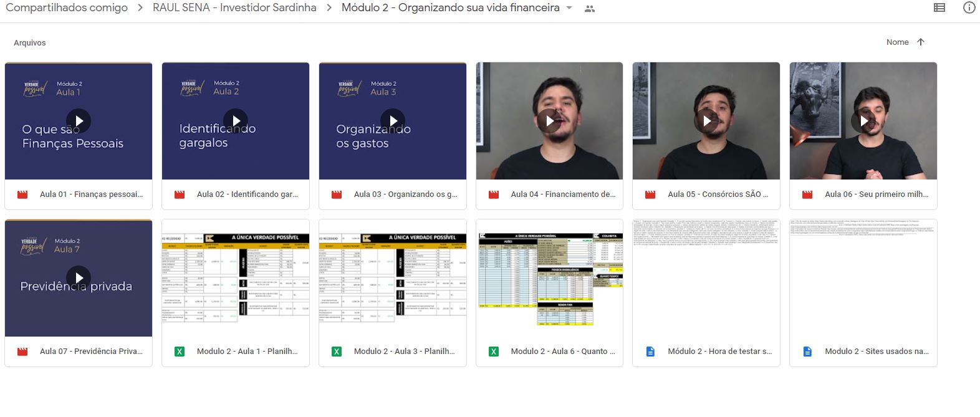
Task: Click Docs icon of Sites usados file
Action: [807, 352]
